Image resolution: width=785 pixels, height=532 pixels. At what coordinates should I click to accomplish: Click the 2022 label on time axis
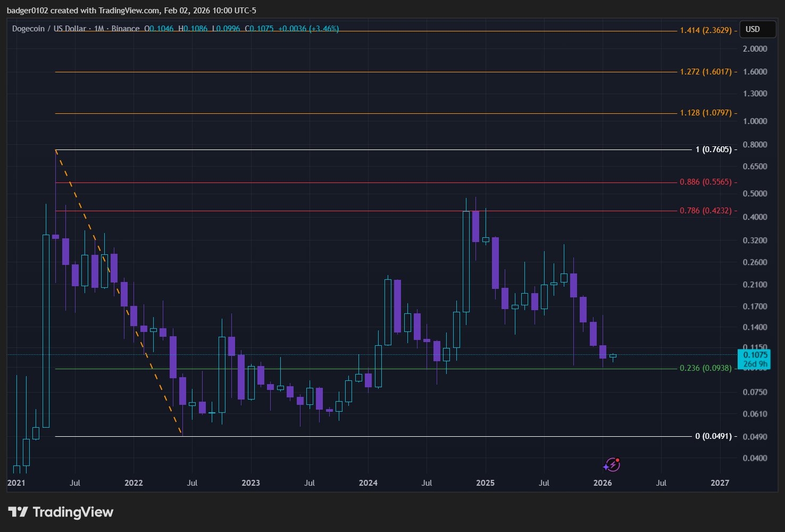click(133, 483)
